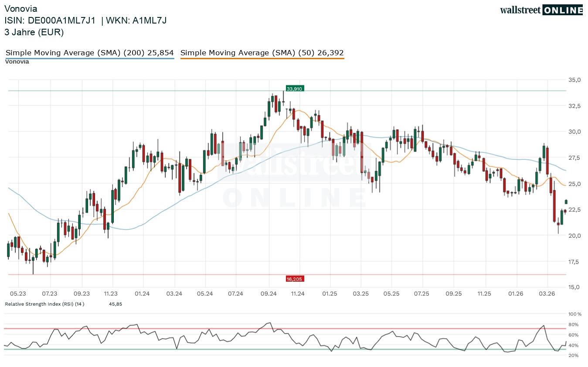Click the 80 % level on the RSI axis

574,324
